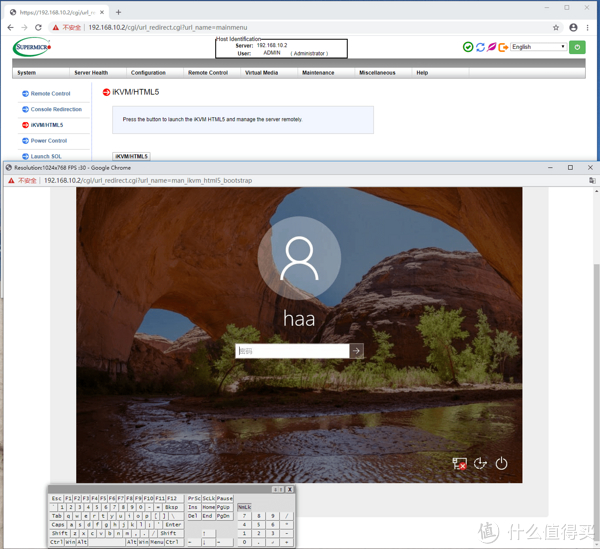This screenshot has width=600, height=549.
Task: Open the Maintenance menu
Action: coord(318,73)
